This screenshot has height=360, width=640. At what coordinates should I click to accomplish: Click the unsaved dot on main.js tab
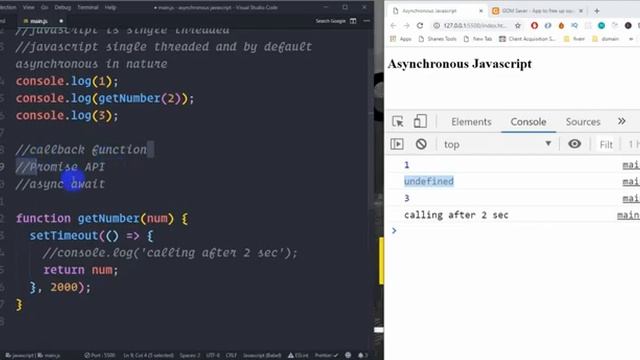tap(61, 21)
